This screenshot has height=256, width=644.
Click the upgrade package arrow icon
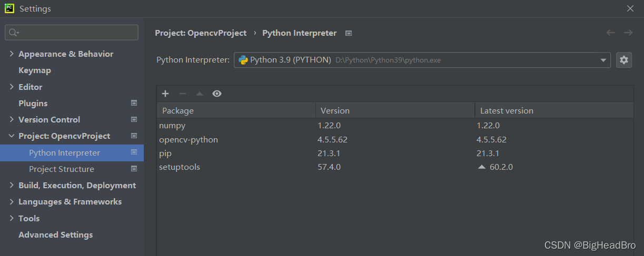tap(200, 94)
